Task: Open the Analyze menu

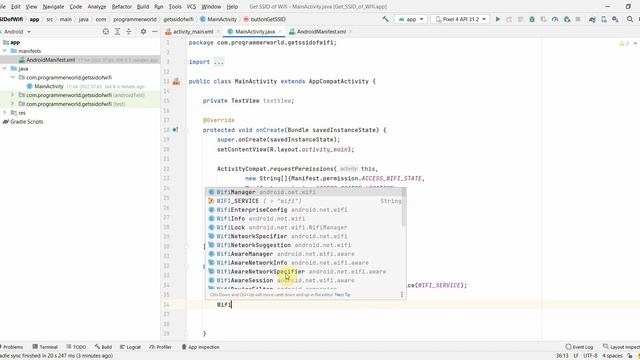Action: (97, 7)
